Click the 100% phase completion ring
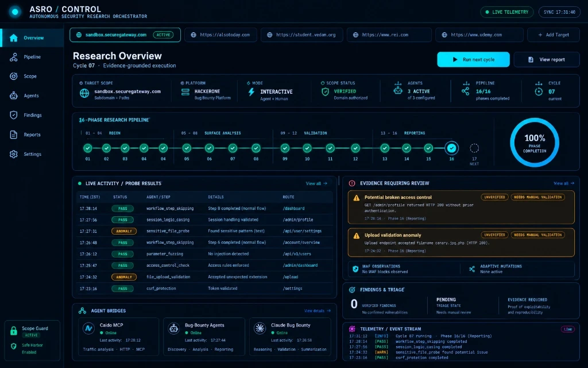 coord(535,143)
